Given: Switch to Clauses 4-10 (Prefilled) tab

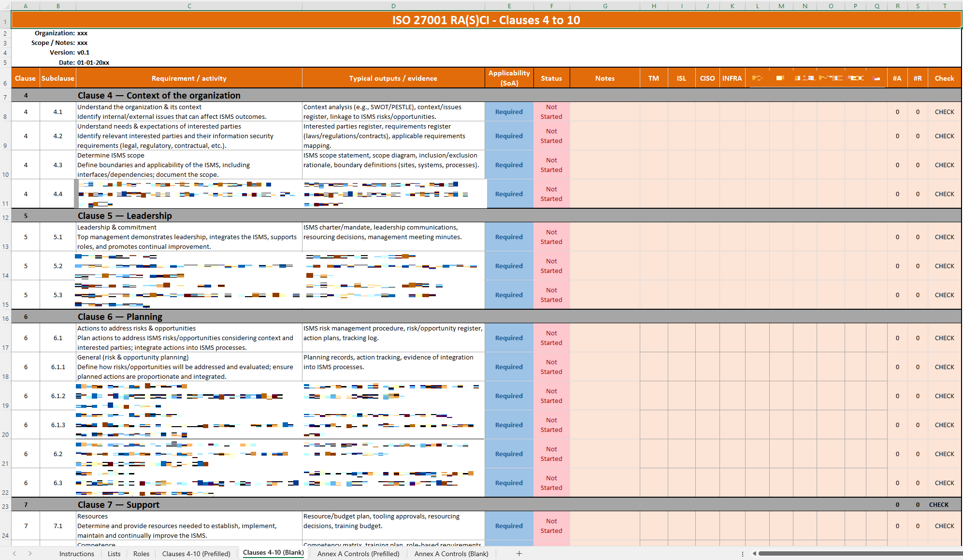Looking at the screenshot, I should [196, 554].
